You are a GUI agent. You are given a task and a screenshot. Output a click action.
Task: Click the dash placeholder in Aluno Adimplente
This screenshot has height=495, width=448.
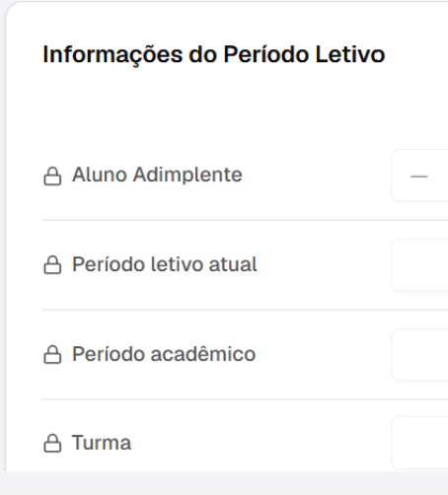(419, 177)
